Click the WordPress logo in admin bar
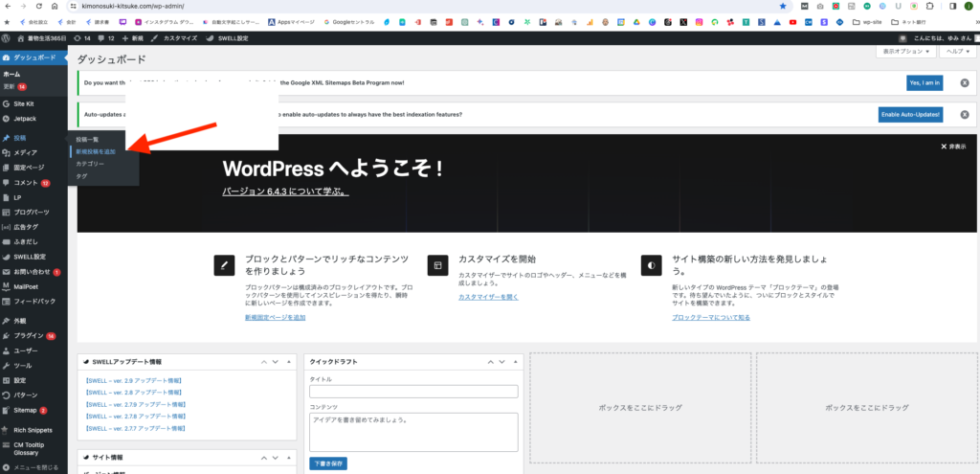 coord(7,37)
